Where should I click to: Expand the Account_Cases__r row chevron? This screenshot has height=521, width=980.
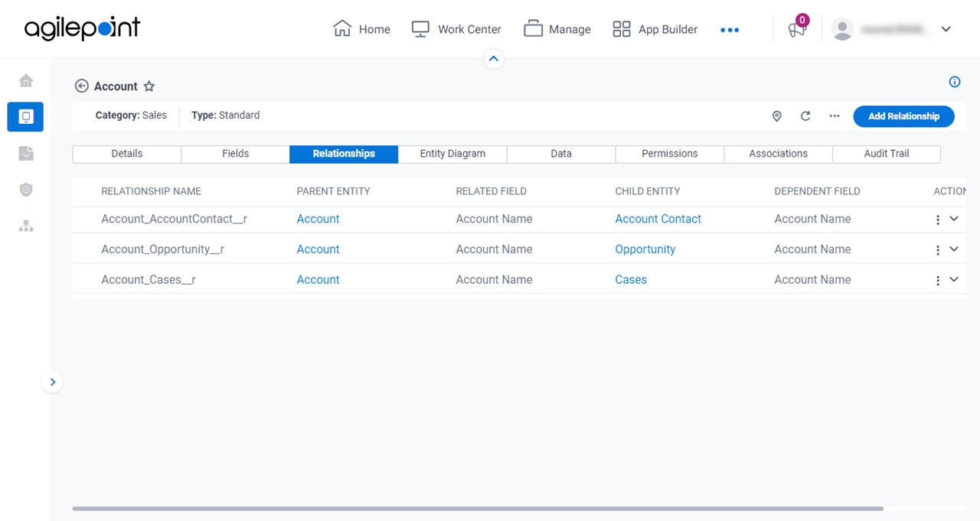click(x=954, y=279)
